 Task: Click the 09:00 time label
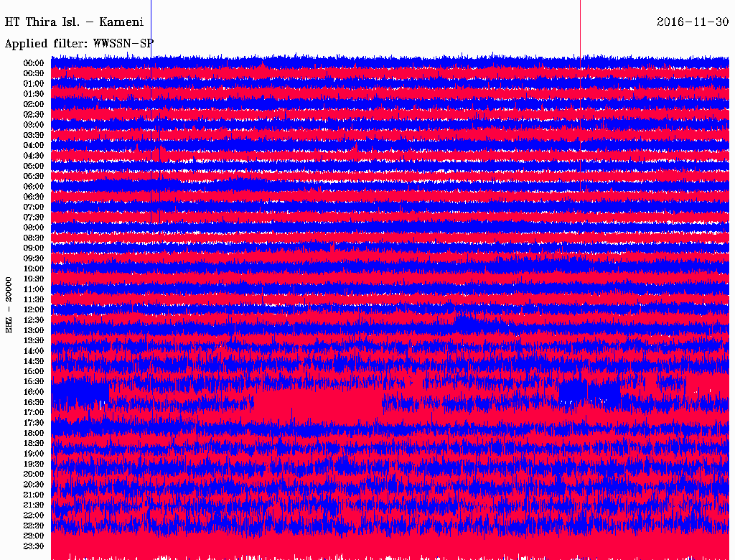click(x=34, y=248)
